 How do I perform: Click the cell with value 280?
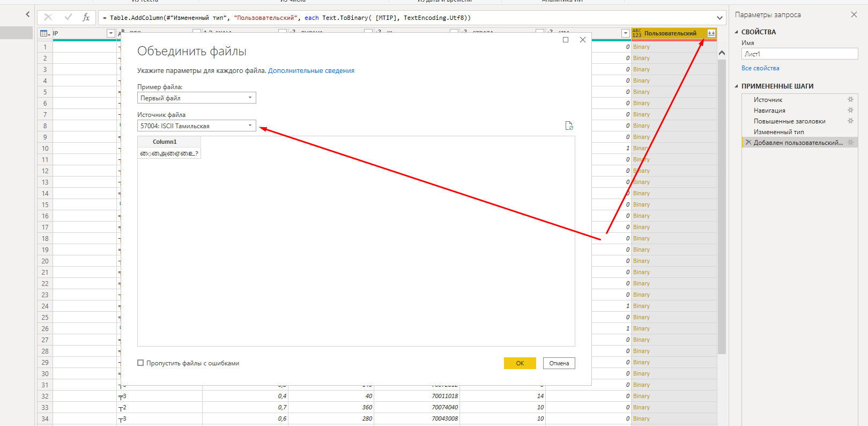(x=331, y=418)
